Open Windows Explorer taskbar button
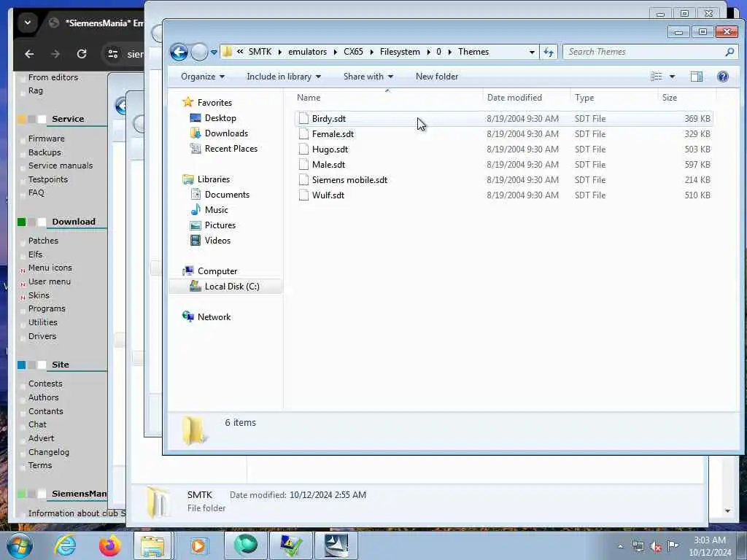Viewport: 747px width, 560px height. click(x=152, y=545)
